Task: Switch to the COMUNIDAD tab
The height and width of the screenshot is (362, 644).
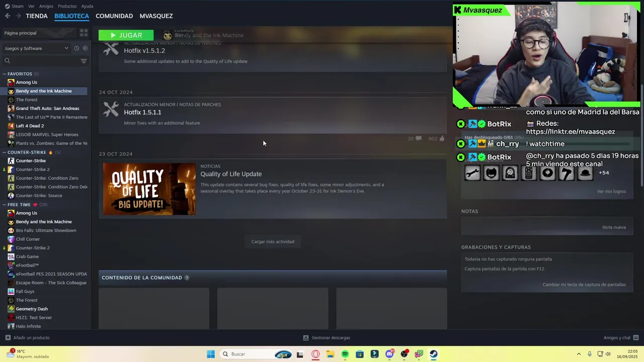Action: (114, 16)
